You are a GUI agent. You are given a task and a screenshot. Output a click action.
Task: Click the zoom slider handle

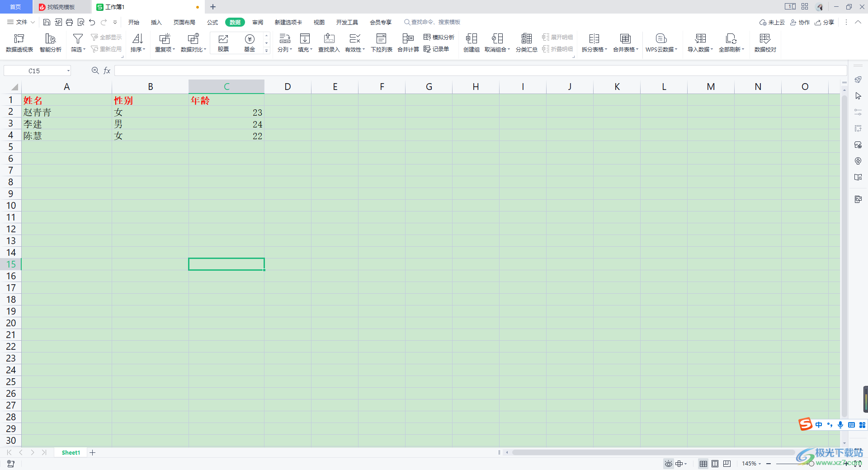[x=811, y=464]
